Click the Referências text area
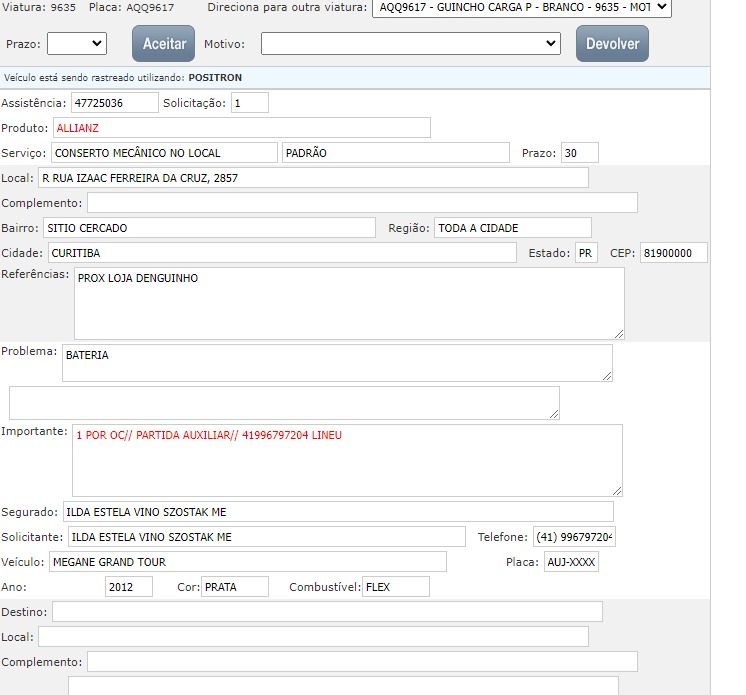746x695 pixels. click(349, 303)
